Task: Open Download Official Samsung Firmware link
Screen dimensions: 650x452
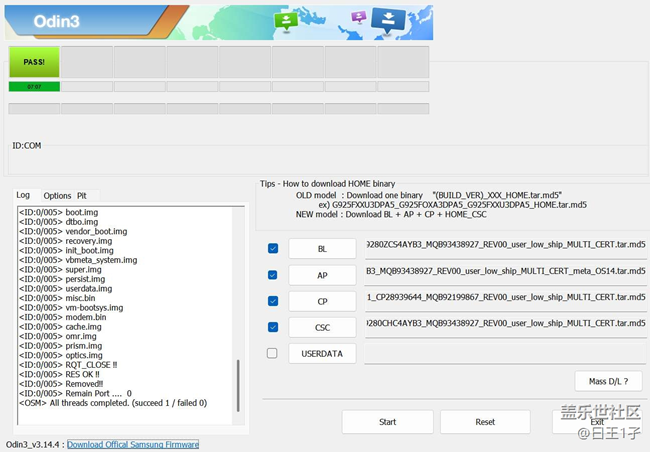Action: [x=133, y=444]
